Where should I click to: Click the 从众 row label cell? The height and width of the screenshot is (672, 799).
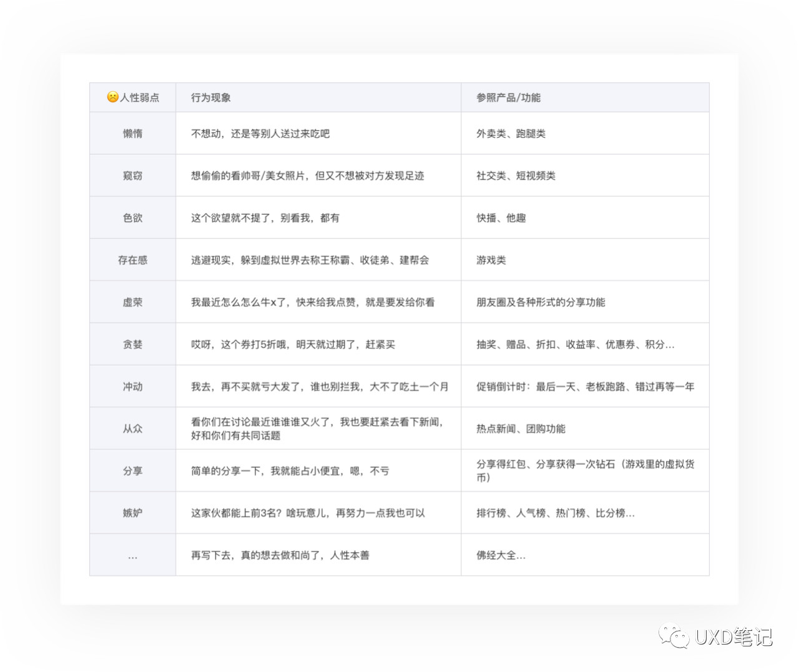[x=132, y=429]
